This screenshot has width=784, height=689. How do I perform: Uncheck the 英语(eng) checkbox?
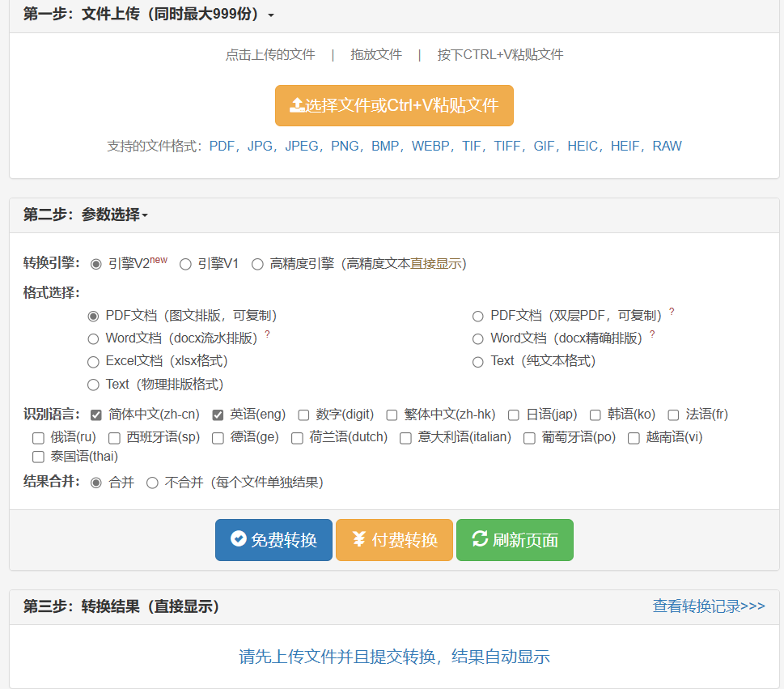pyautogui.click(x=218, y=415)
